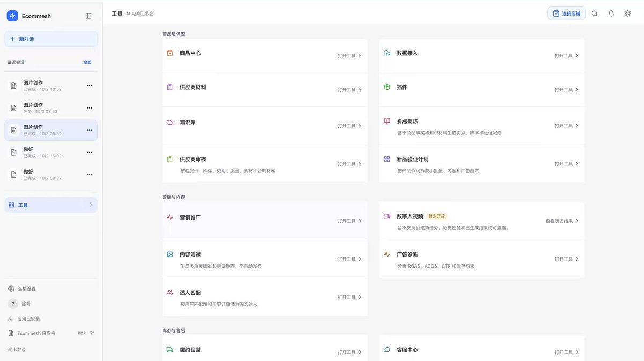Select the 你好 conversation from 10/2 00:32
Screen dimensions: 644x361
(x=51, y=175)
